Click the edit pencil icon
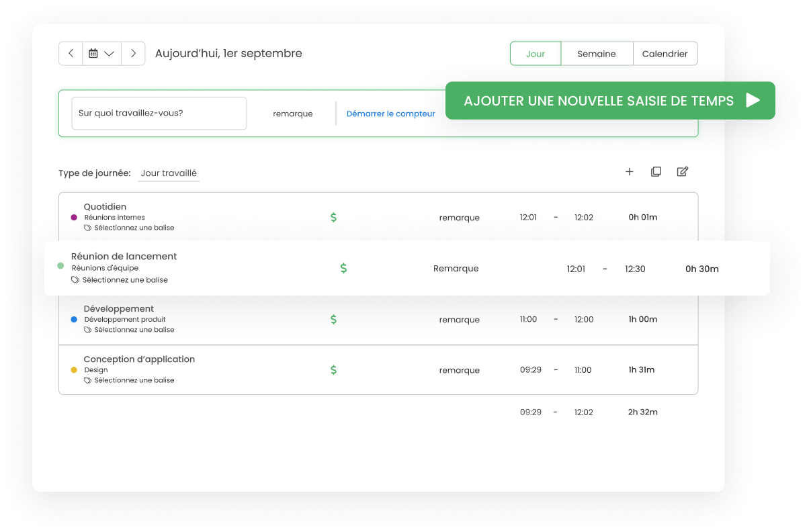Viewport: 811px width, 532px height. point(683,172)
